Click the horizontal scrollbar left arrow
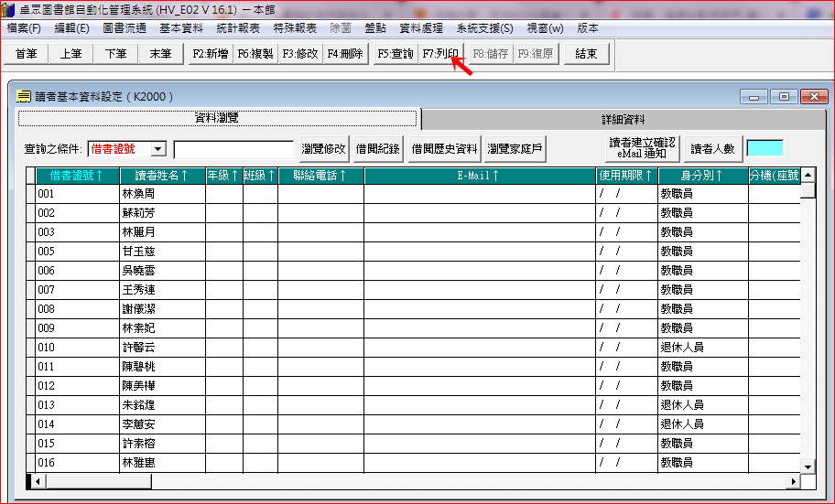835x504 pixels. pos(38,481)
